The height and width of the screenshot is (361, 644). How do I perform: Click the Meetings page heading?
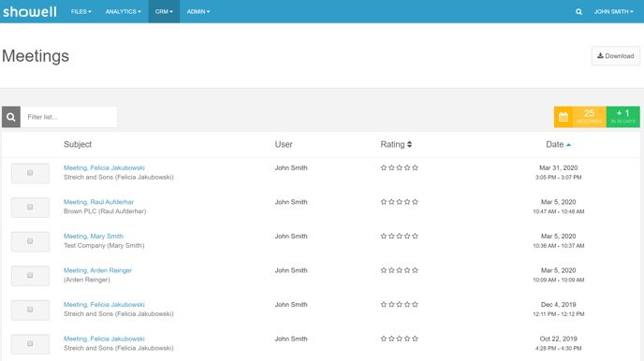[36, 56]
